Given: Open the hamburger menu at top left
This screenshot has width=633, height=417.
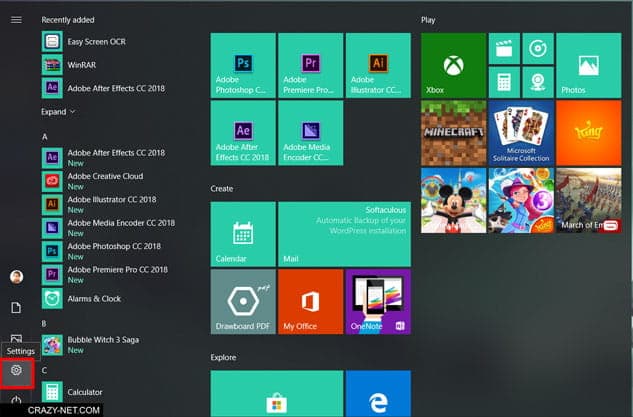Looking at the screenshot, I should click(x=16, y=20).
